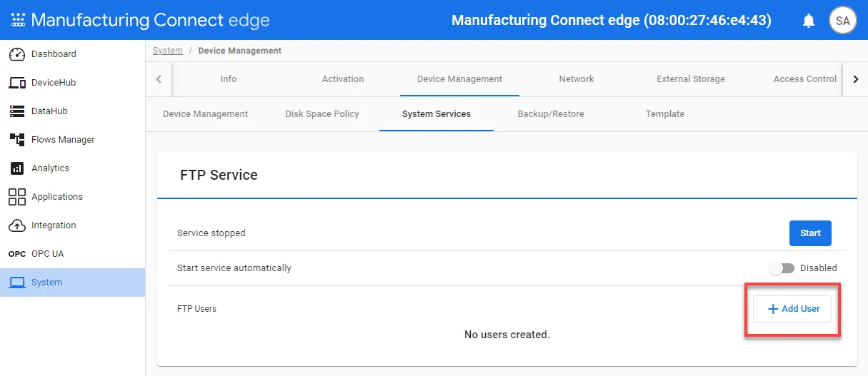Viewport: 868px width, 376px height.
Task: Click the Flows Manager icon
Action: (17, 140)
